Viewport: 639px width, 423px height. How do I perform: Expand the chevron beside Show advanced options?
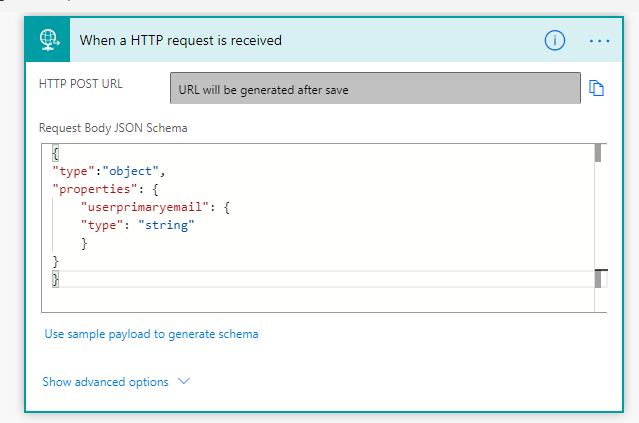point(183,381)
